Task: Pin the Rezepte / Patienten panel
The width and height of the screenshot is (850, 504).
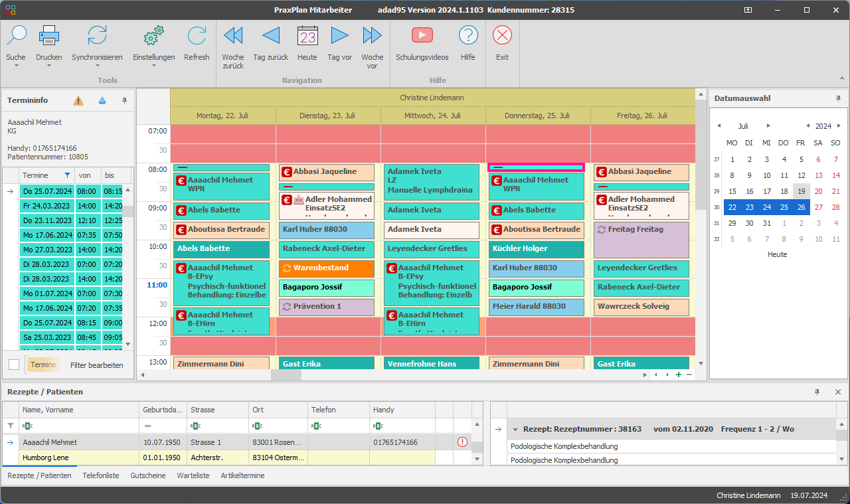Action: click(817, 392)
